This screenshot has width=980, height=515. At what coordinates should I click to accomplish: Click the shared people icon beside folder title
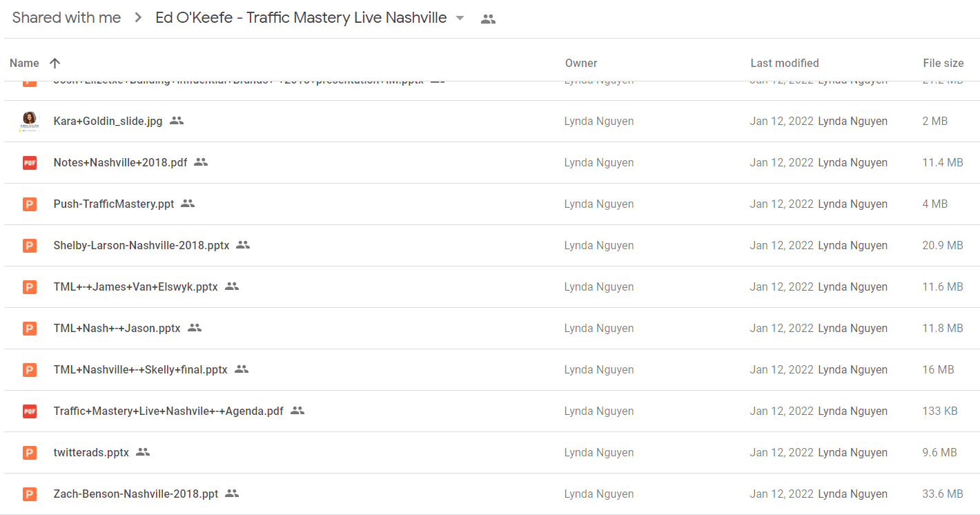coord(488,19)
